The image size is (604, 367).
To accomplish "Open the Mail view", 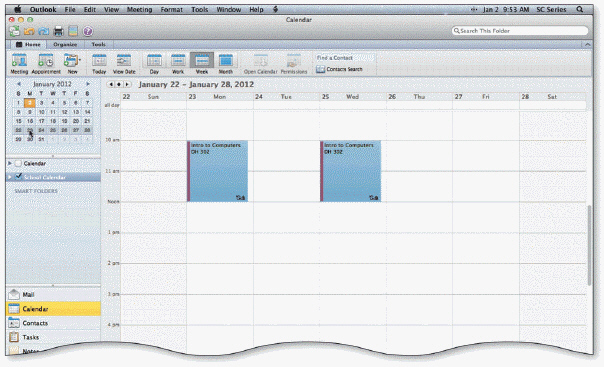I will coord(53,295).
